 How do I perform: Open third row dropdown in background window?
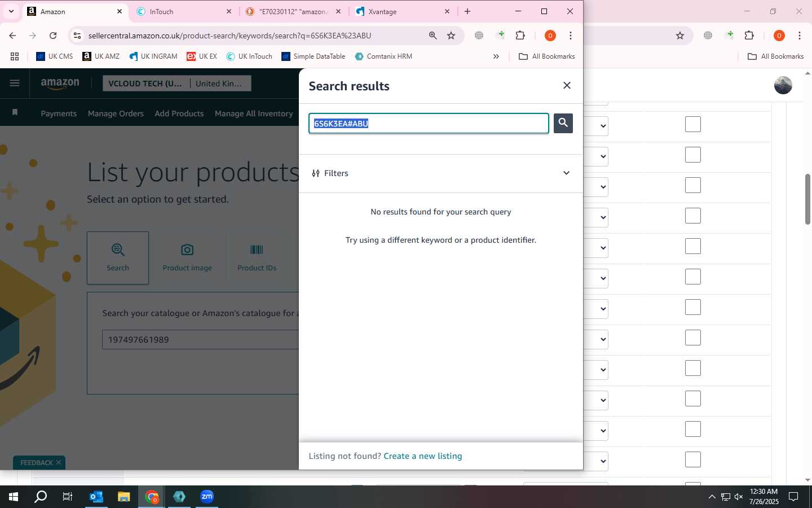(597, 187)
